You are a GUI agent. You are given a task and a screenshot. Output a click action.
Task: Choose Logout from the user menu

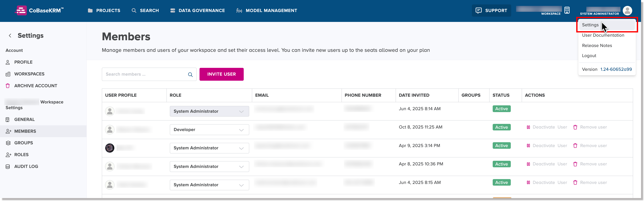pos(589,56)
